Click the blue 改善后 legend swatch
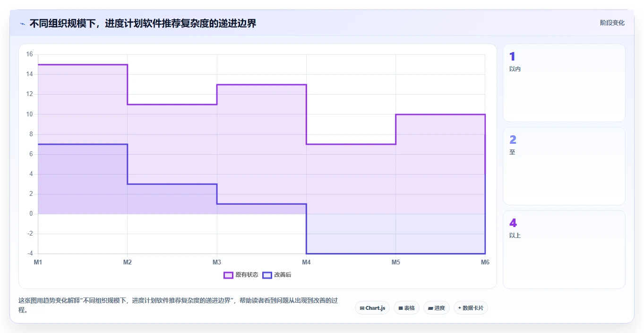 [267, 275]
